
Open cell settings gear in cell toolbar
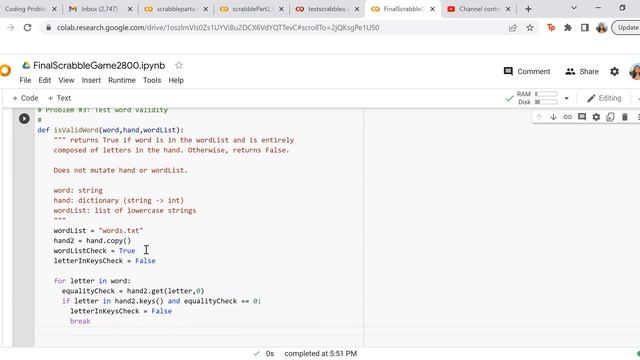[x=596, y=117]
